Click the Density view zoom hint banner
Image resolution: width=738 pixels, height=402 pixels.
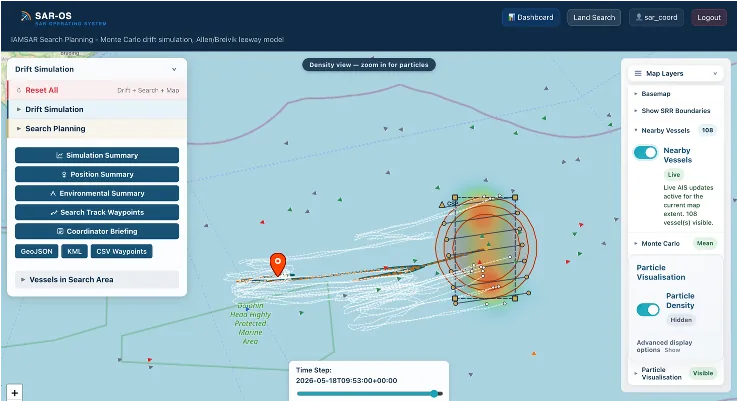coord(369,65)
